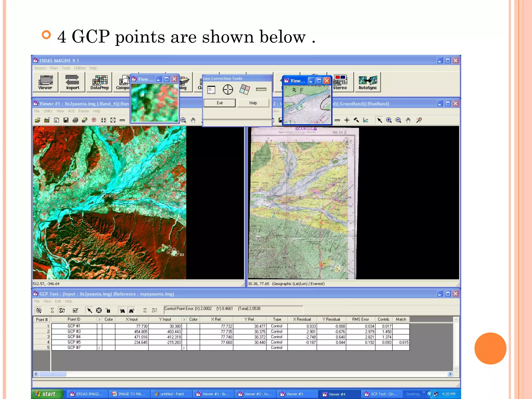
Task: Open the Stereo module
Action: click(x=340, y=82)
